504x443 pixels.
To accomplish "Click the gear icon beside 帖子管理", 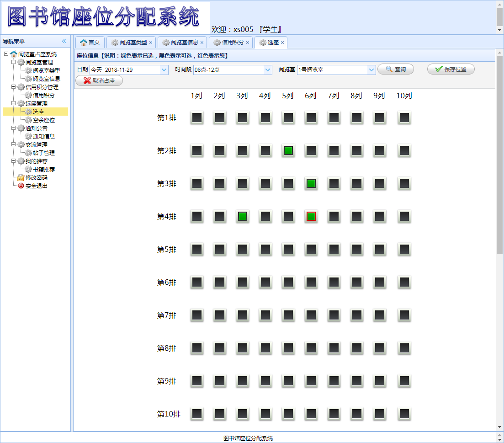I will click(x=28, y=153).
